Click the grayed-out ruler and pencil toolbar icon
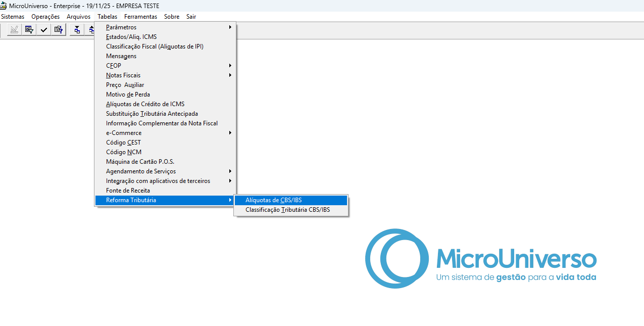The width and height of the screenshot is (644, 326). [x=14, y=30]
